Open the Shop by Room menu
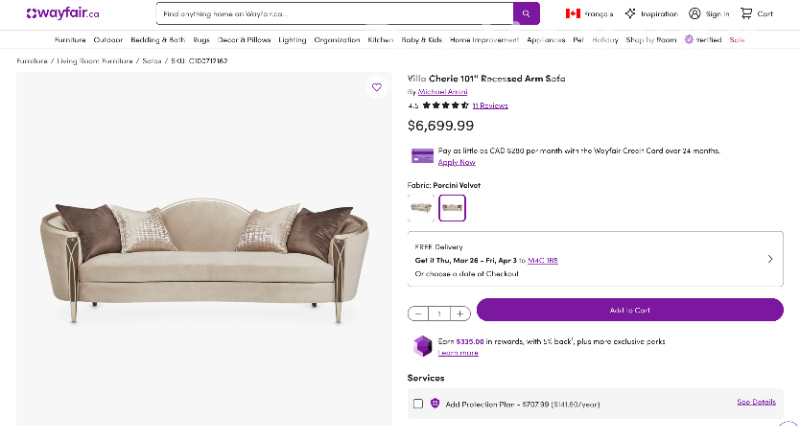800x426 pixels. coord(650,40)
